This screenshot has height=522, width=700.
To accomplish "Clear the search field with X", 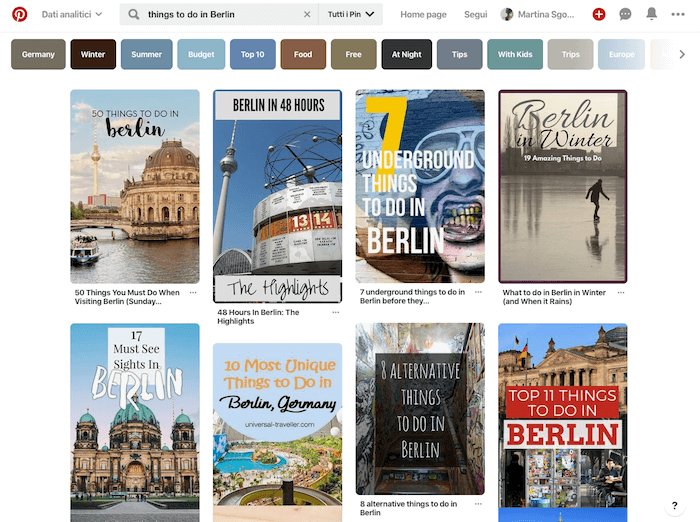I will pyautogui.click(x=307, y=14).
